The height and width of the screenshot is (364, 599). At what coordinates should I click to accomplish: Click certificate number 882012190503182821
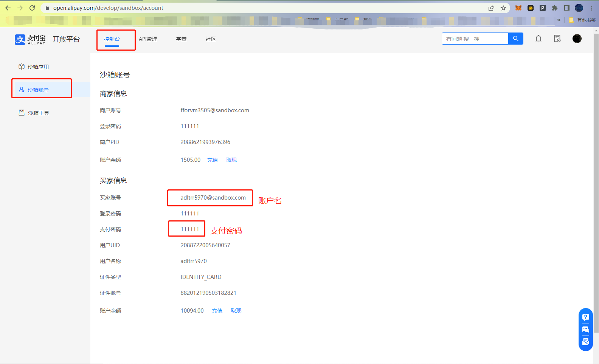(x=208, y=293)
